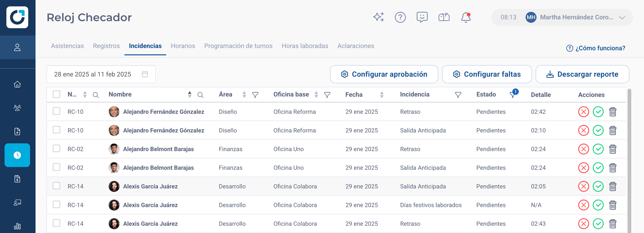Screen dimensions: 644x233
Task: Open the profile person icon in sidebar
Action: (17, 47)
